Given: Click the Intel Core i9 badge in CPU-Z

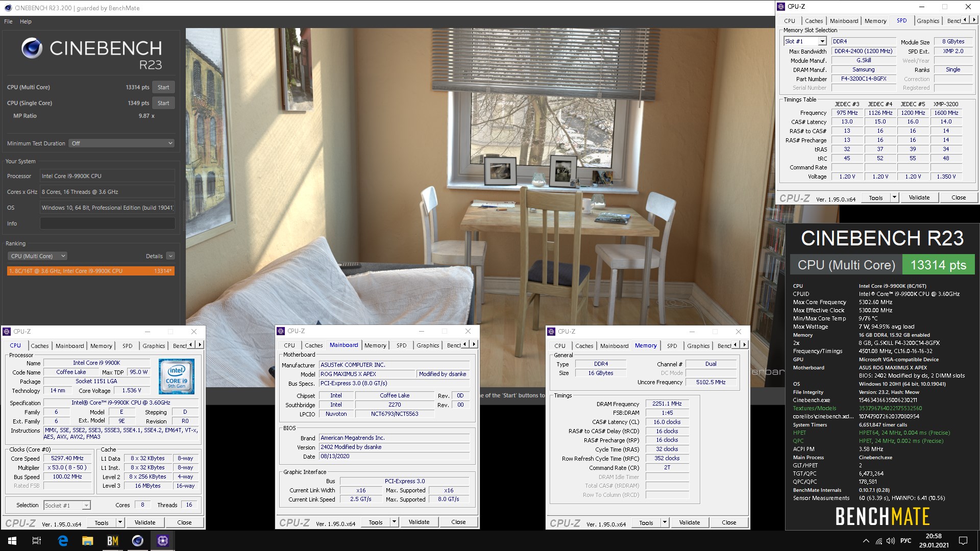Looking at the screenshot, I should point(177,376).
